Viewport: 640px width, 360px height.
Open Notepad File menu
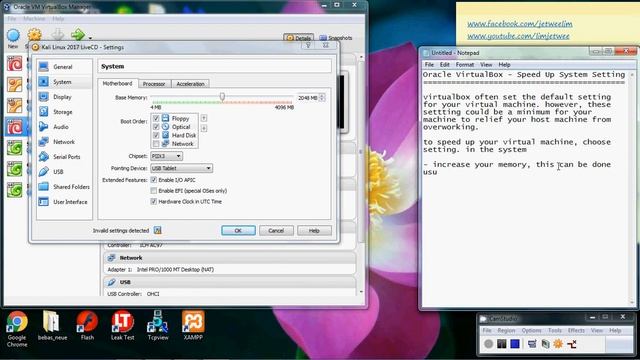pos(429,65)
